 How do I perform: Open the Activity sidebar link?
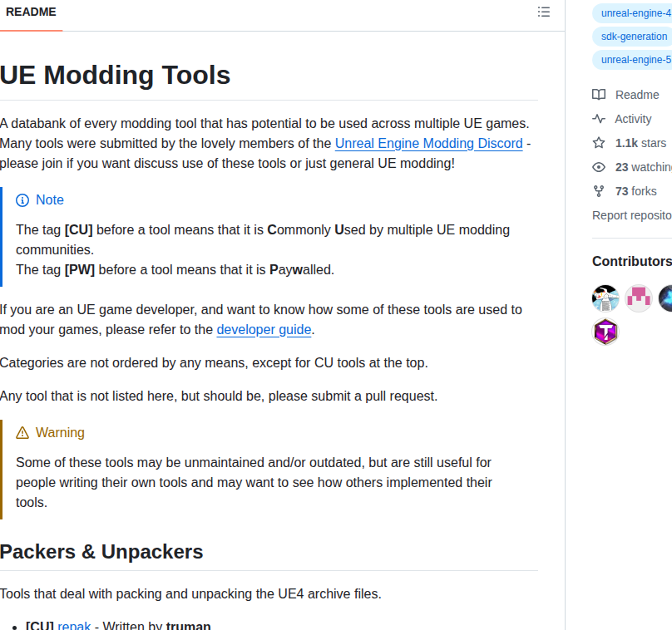point(633,119)
